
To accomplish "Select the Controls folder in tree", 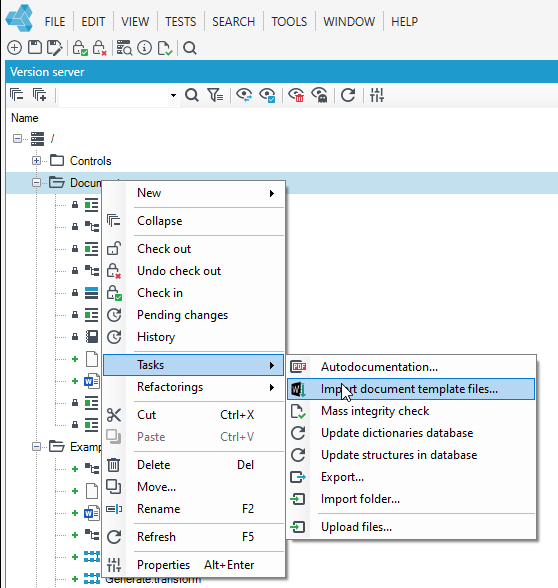I will (90, 161).
